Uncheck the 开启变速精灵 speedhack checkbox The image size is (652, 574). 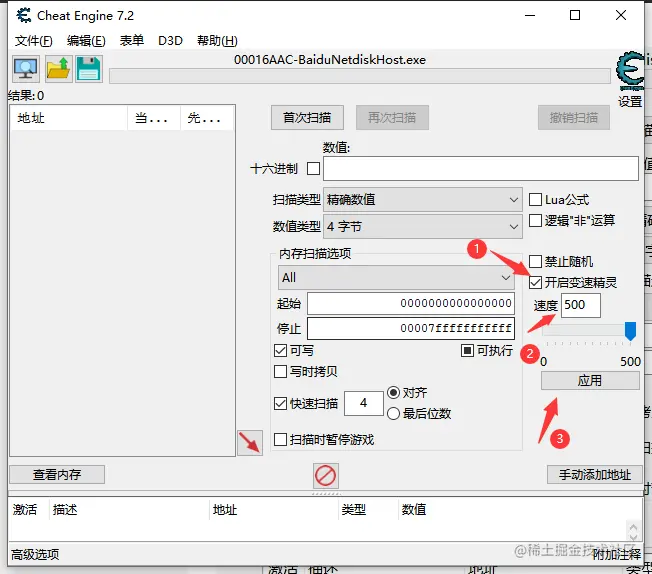point(535,282)
